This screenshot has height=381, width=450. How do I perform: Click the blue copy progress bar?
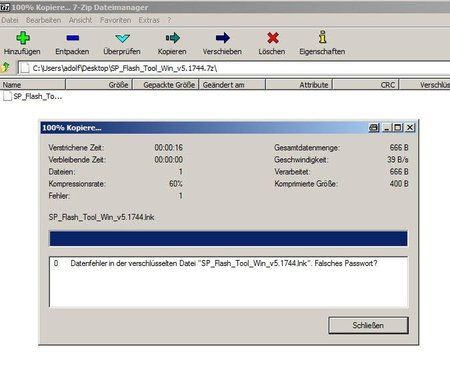click(x=228, y=239)
